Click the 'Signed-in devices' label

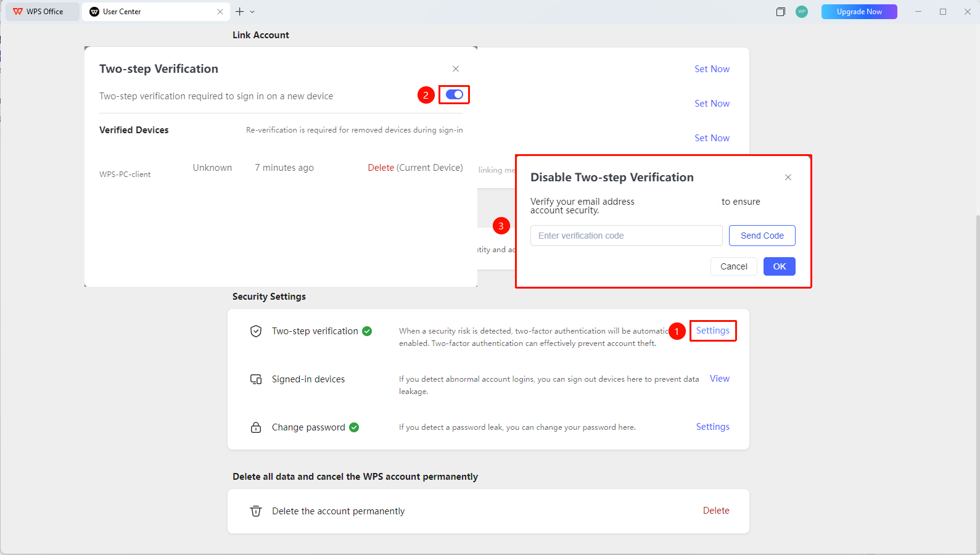pyautogui.click(x=308, y=379)
